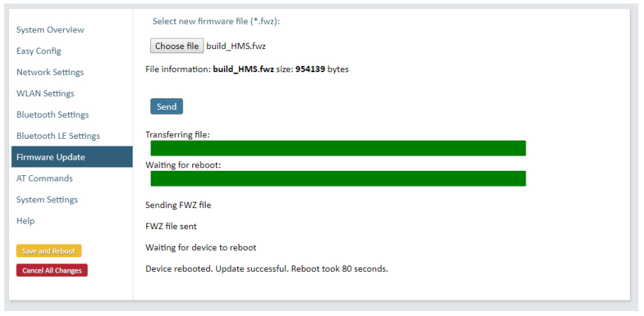Select the Firmware Update menu item
This screenshot has width=644, height=316.
51,157
